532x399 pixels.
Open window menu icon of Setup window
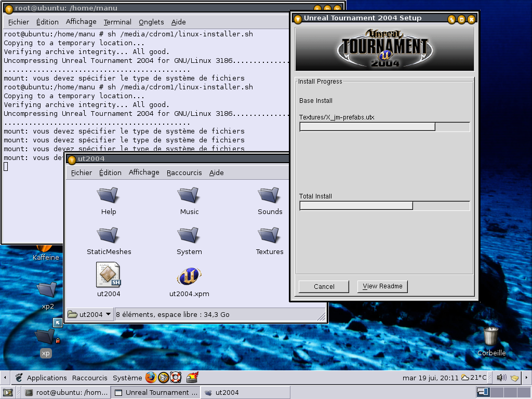[x=298, y=19]
